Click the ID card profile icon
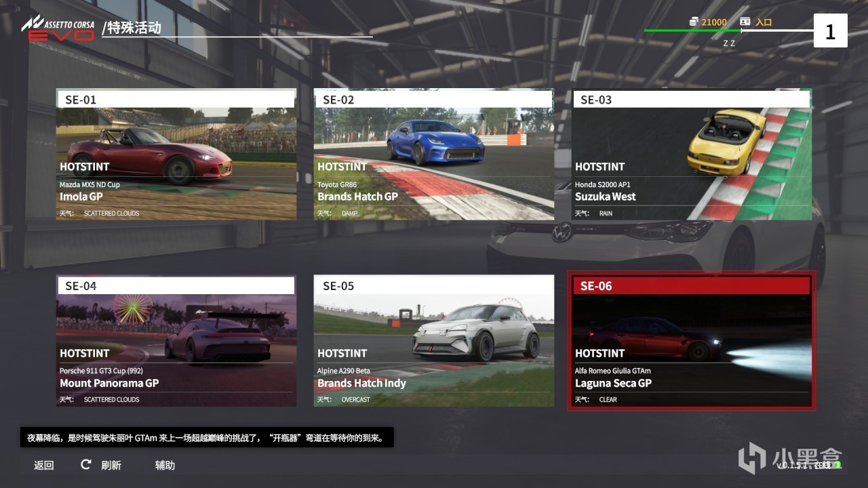 pos(745,22)
